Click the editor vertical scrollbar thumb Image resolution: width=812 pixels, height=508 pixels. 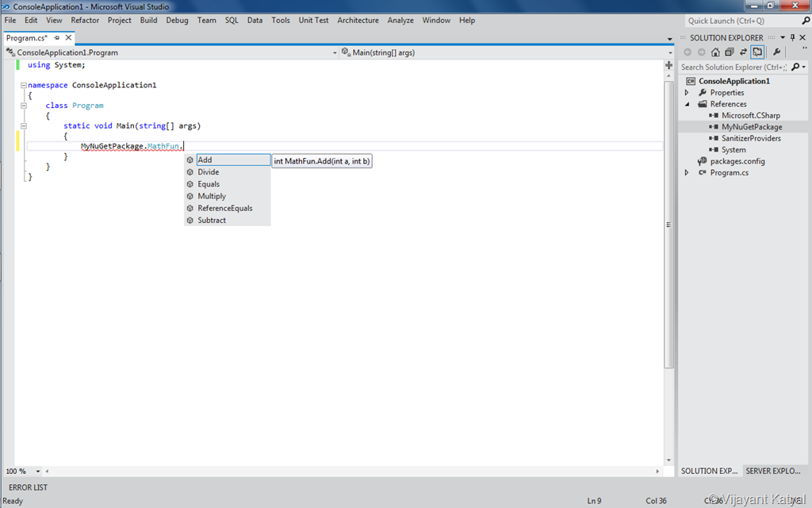pyautogui.click(x=668, y=225)
